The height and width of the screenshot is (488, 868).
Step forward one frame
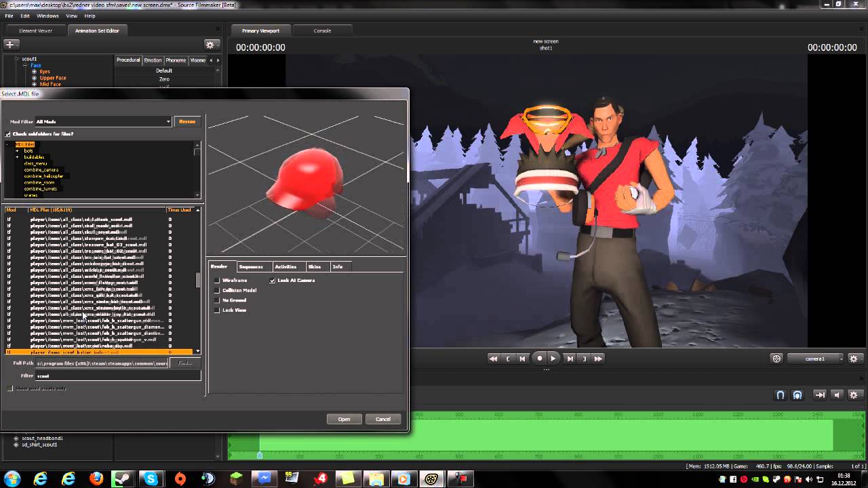[x=570, y=359]
